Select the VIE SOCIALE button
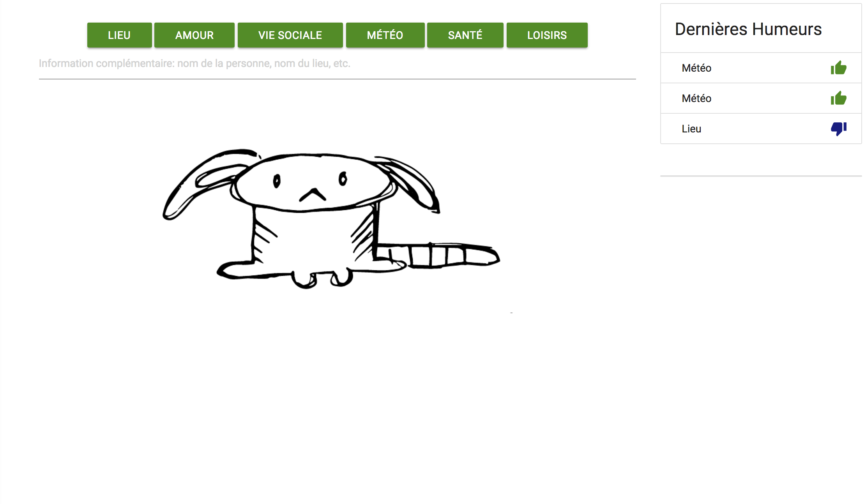 tap(290, 35)
